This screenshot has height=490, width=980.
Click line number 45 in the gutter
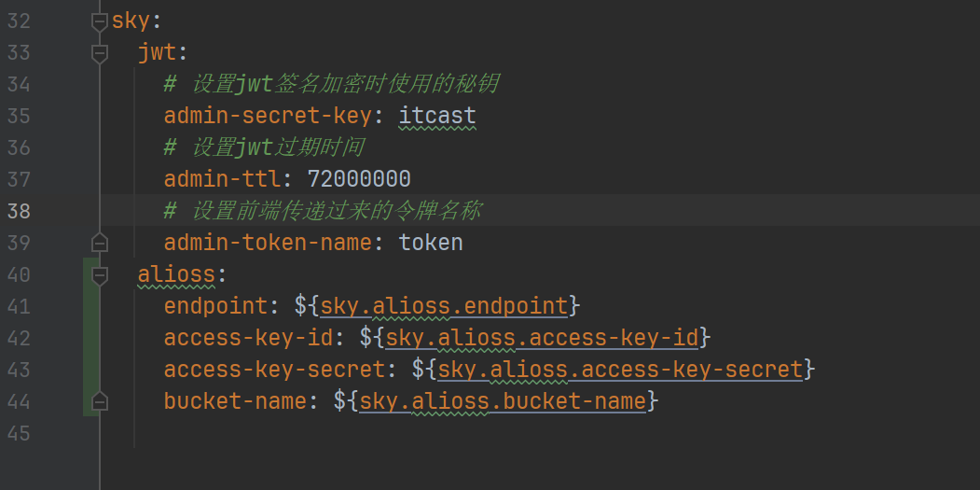coord(19,433)
